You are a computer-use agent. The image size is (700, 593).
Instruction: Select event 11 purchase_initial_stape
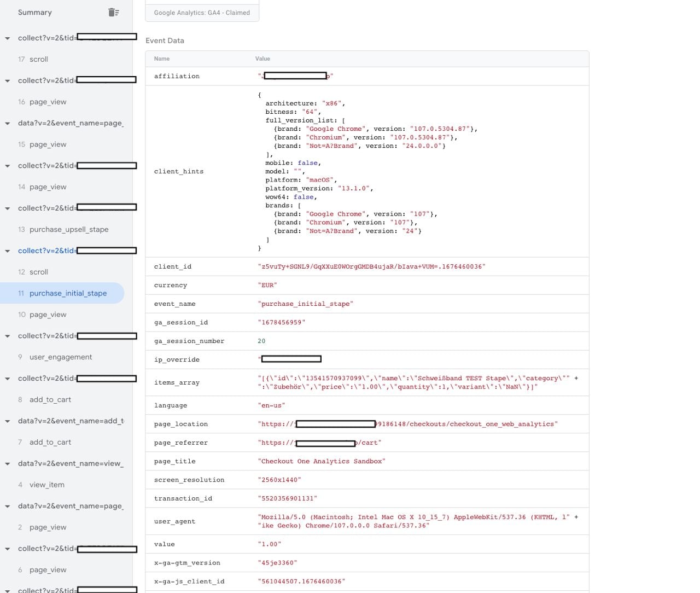point(62,293)
